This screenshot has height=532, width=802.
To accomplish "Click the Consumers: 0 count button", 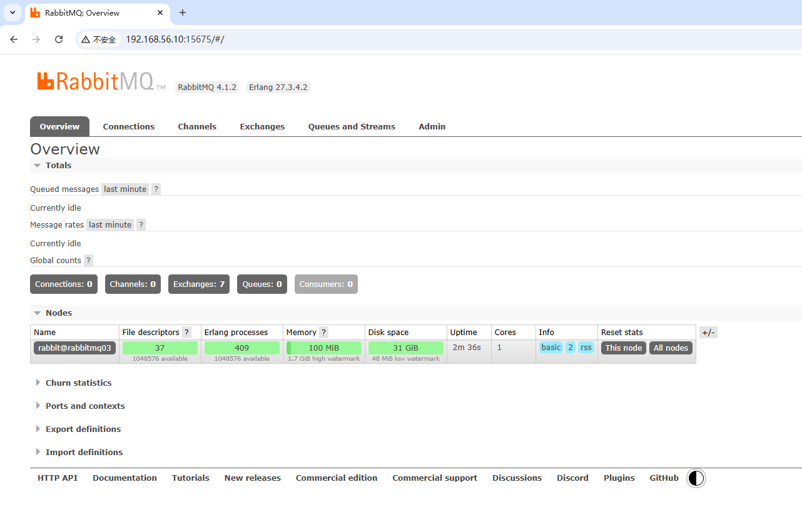I will 326,284.
